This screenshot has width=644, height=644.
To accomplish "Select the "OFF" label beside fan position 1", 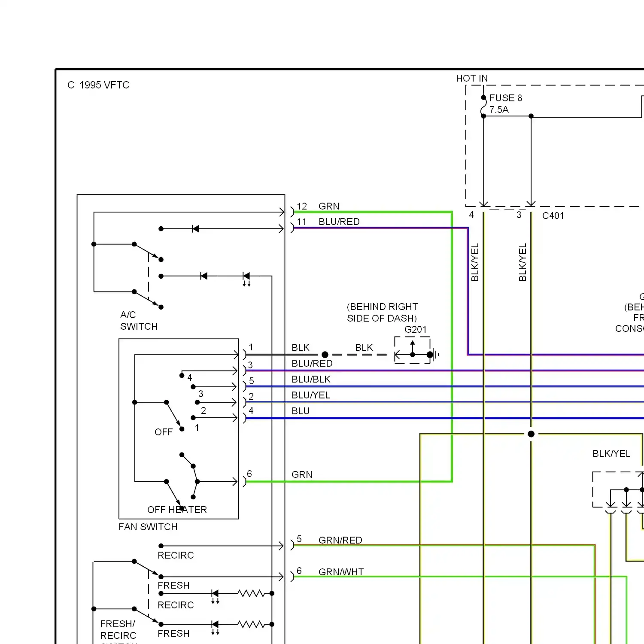I will tap(164, 432).
